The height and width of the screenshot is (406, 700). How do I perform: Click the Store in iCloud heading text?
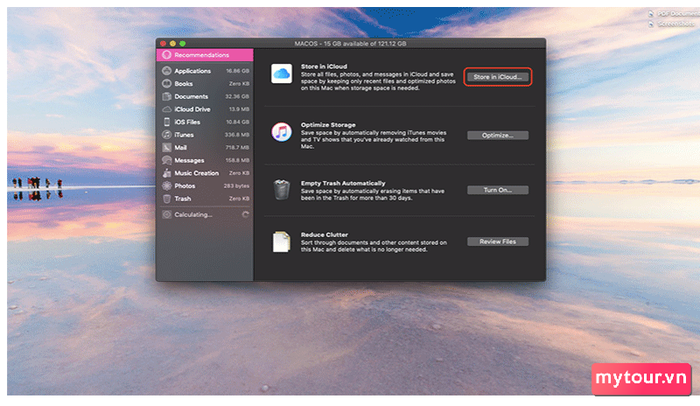324,66
